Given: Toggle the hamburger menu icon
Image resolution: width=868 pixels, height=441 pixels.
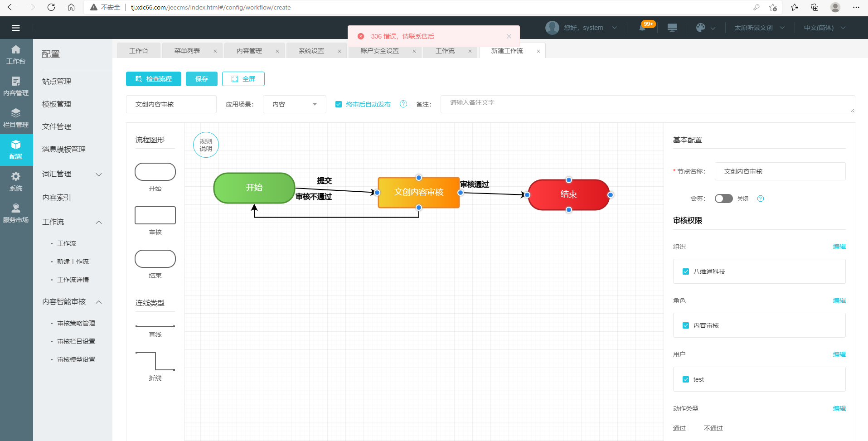Looking at the screenshot, I should click(16, 28).
